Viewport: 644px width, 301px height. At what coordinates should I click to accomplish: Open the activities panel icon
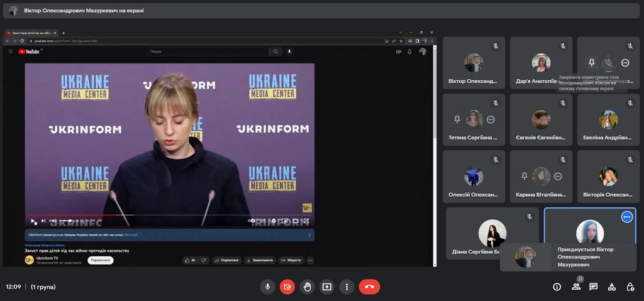(x=611, y=287)
